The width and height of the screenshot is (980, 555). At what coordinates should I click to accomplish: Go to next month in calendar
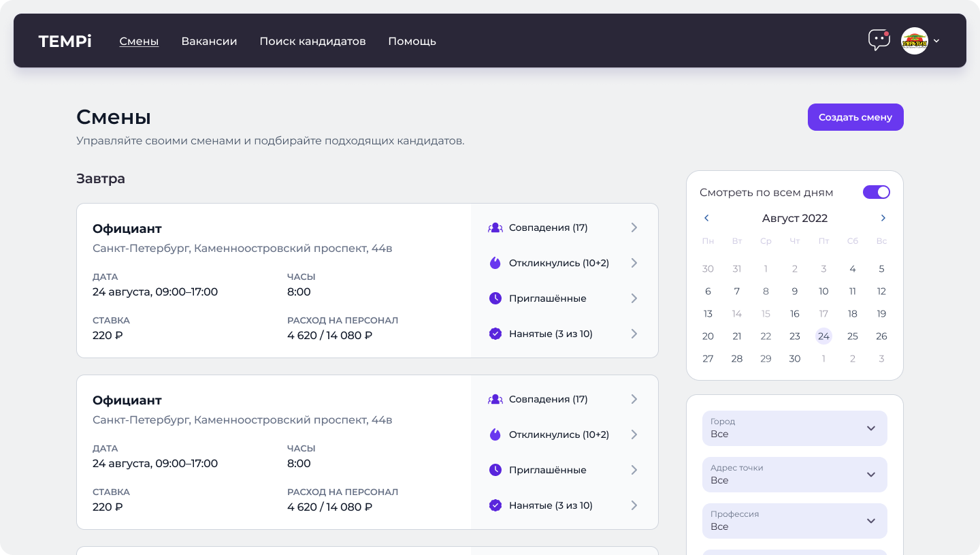click(883, 218)
